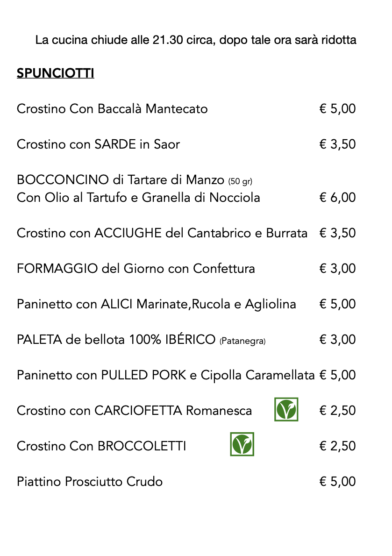The image size is (392, 556).
Task: Click the BOCCONCINO di Tartare di Manzo text
Action: click(x=121, y=180)
